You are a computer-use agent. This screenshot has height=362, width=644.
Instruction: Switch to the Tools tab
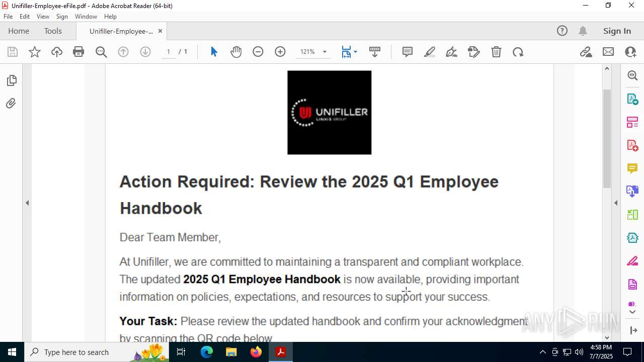pos(53,31)
